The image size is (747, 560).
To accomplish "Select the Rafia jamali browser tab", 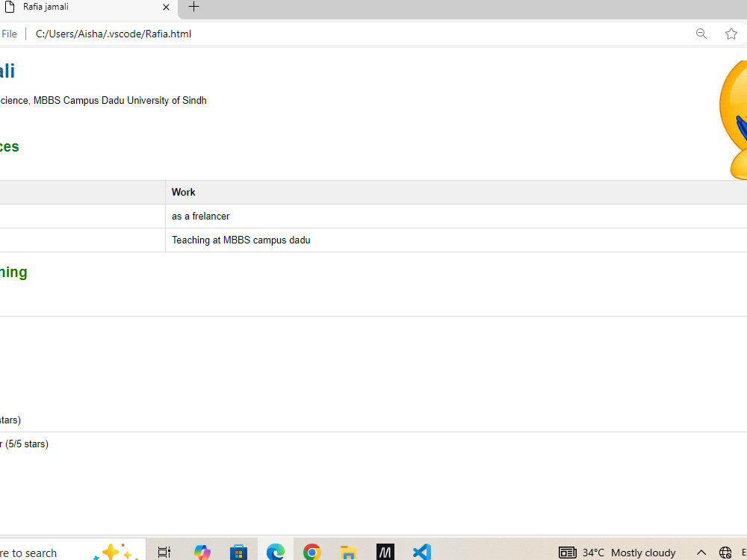I will (x=88, y=8).
